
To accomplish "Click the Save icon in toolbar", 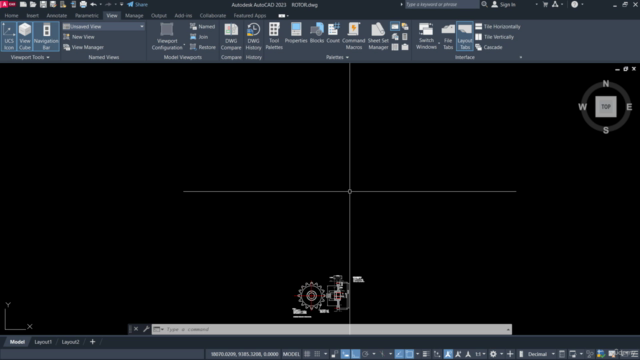I will 43,4.
